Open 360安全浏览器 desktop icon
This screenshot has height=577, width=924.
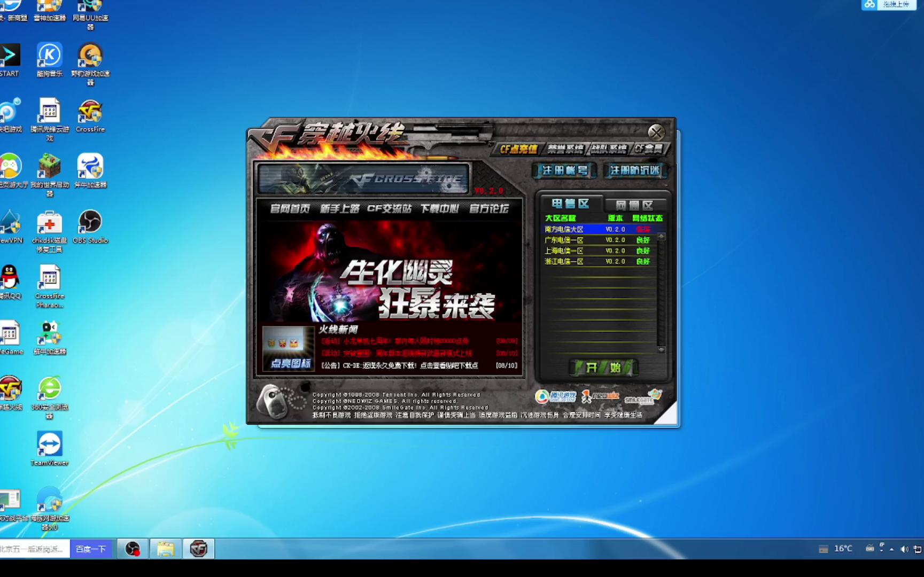(50, 397)
